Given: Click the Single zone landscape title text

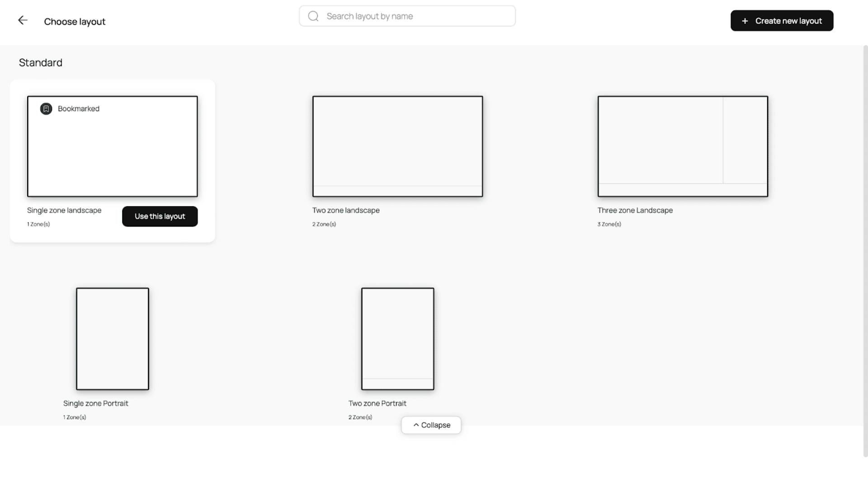Looking at the screenshot, I should pos(64,210).
